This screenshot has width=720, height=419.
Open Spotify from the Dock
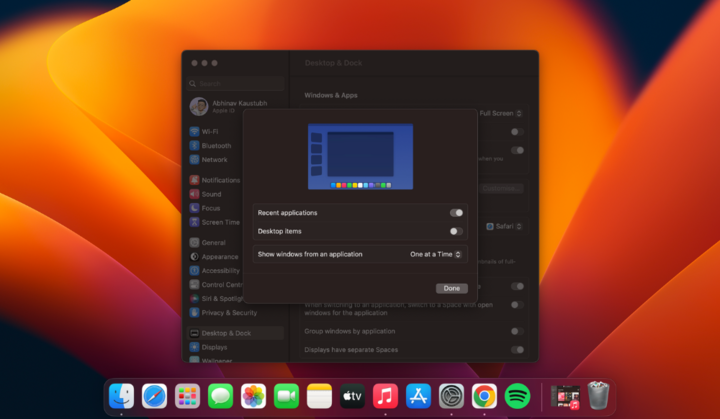pyautogui.click(x=518, y=396)
